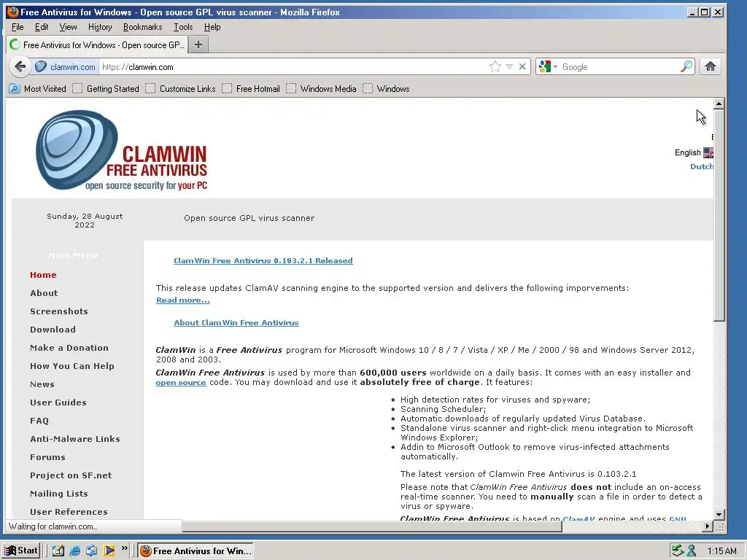
Task: Open the Getting Started bookmark
Action: pos(106,88)
